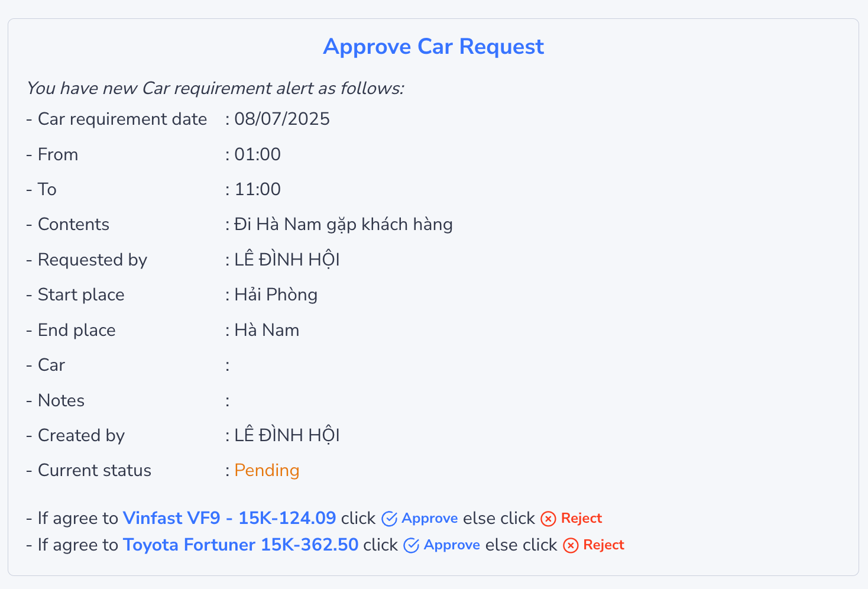Click the Start place value Hải Phòng
The image size is (868, 589).
pyautogui.click(x=276, y=294)
